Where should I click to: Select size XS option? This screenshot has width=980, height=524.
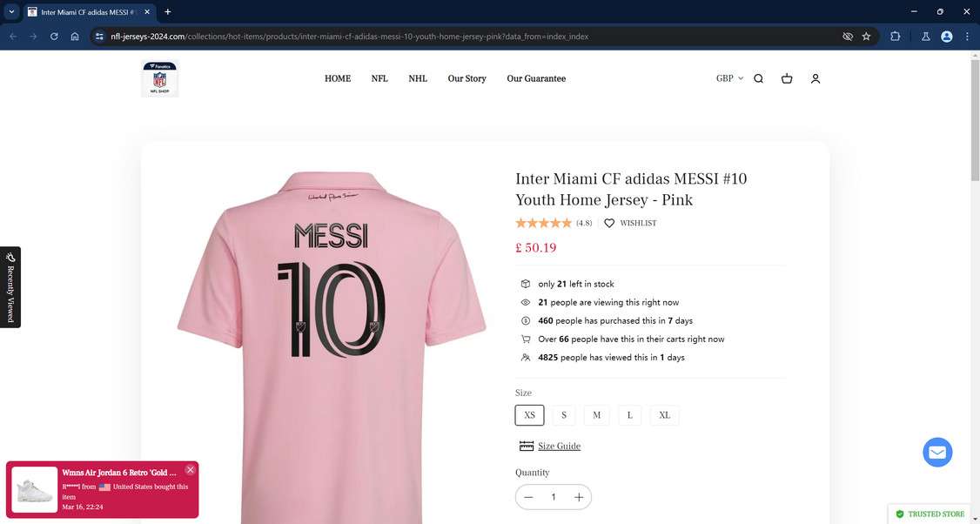(x=529, y=415)
